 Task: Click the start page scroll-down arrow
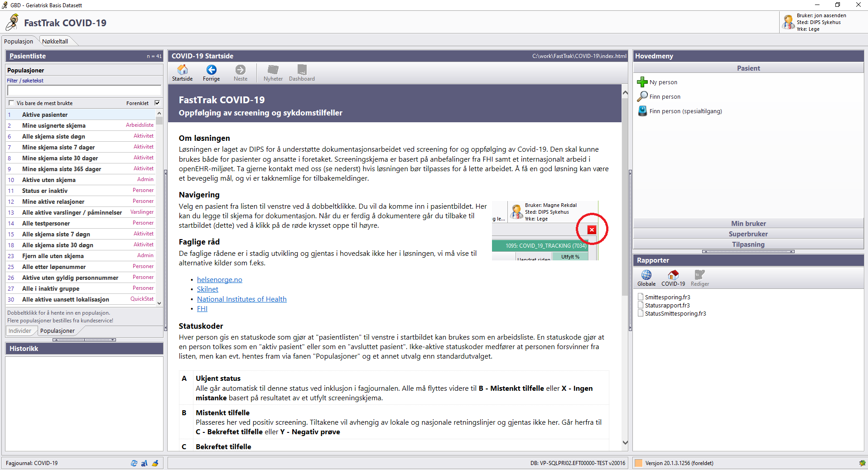tap(625, 443)
